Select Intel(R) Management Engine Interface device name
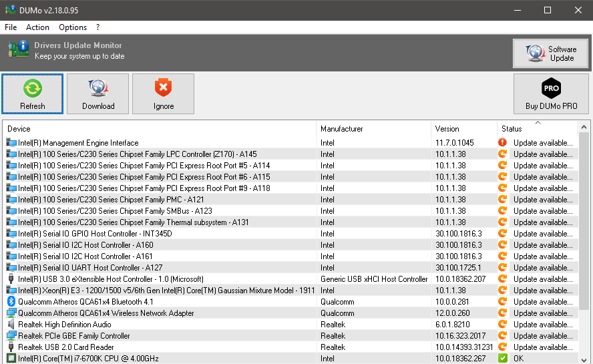This screenshot has width=593, height=364. (78, 143)
